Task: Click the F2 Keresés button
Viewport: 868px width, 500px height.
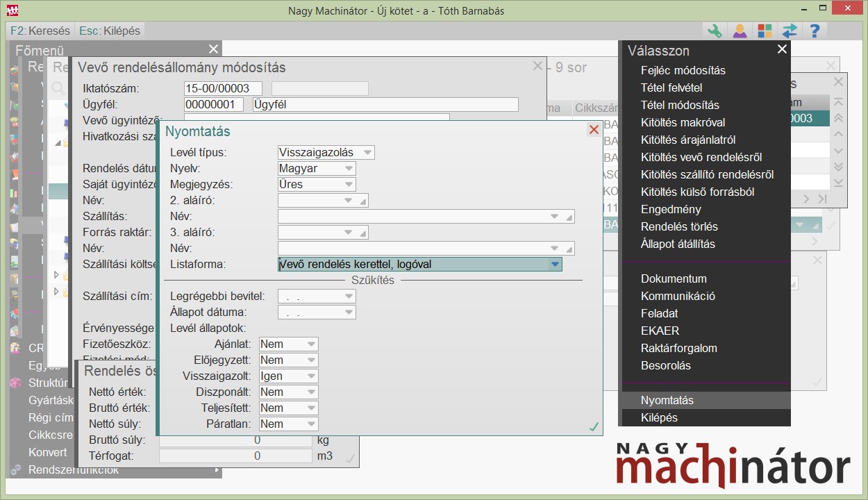Action: pyautogui.click(x=40, y=31)
